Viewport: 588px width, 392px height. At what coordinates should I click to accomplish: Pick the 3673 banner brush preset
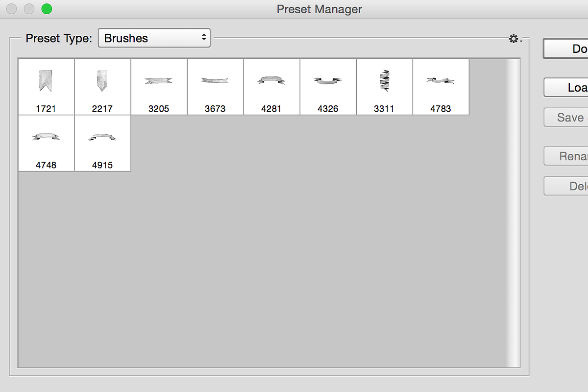215,87
